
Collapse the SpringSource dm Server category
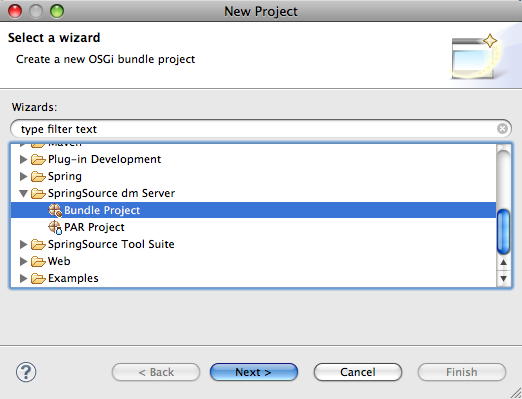point(23,193)
